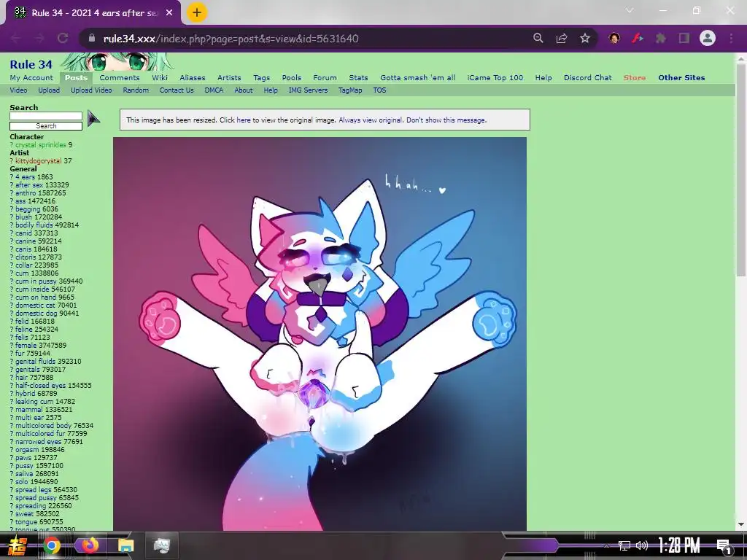Open the Aliases page
Image resolution: width=747 pixels, height=560 pixels.
(193, 77)
